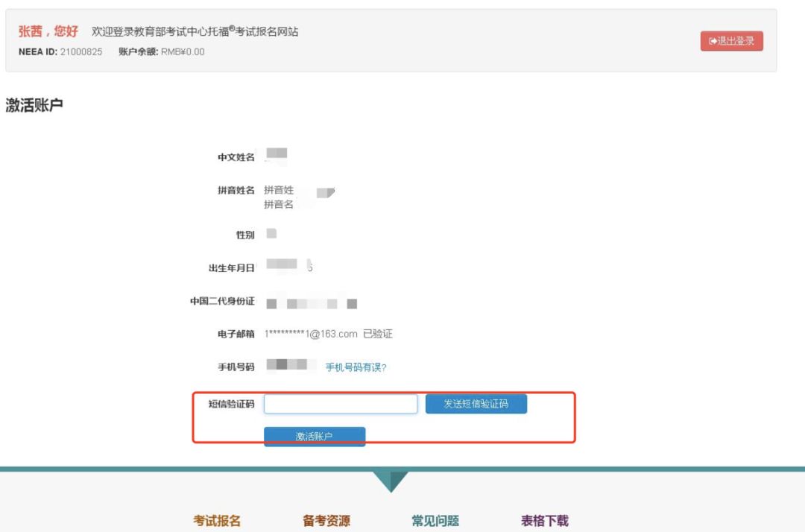This screenshot has width=805, height=532.
Task: Click the SMS verification code input field
Action: [340, 403]
